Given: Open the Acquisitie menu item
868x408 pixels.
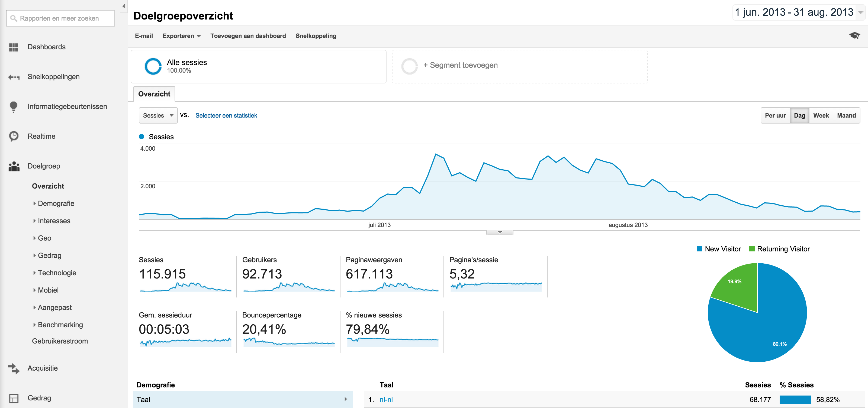Looking at the screenshot, I should (x=43, y=368).
